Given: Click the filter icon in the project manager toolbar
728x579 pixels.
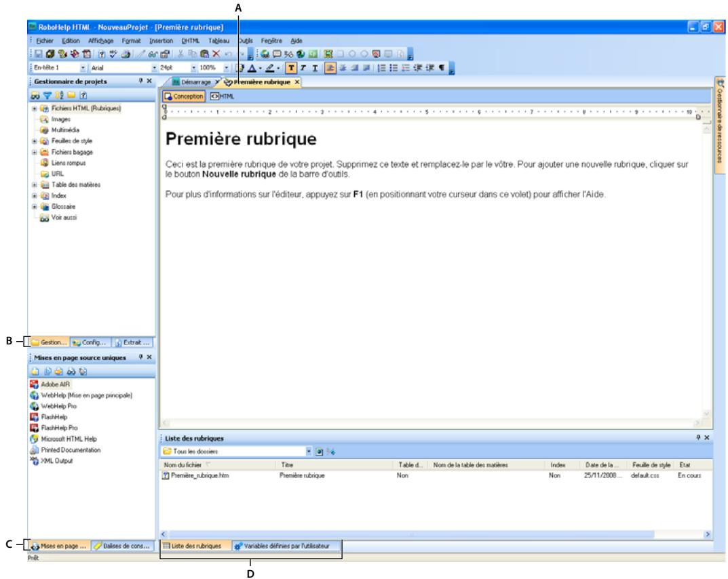Looking at the screenshot, I should (x=47, y=96).
